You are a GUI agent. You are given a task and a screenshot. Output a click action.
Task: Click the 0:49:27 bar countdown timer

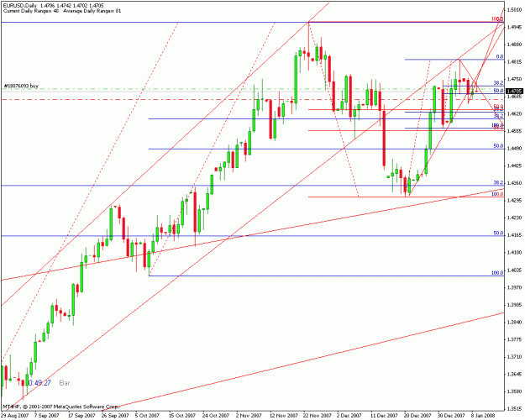[39, 383]
